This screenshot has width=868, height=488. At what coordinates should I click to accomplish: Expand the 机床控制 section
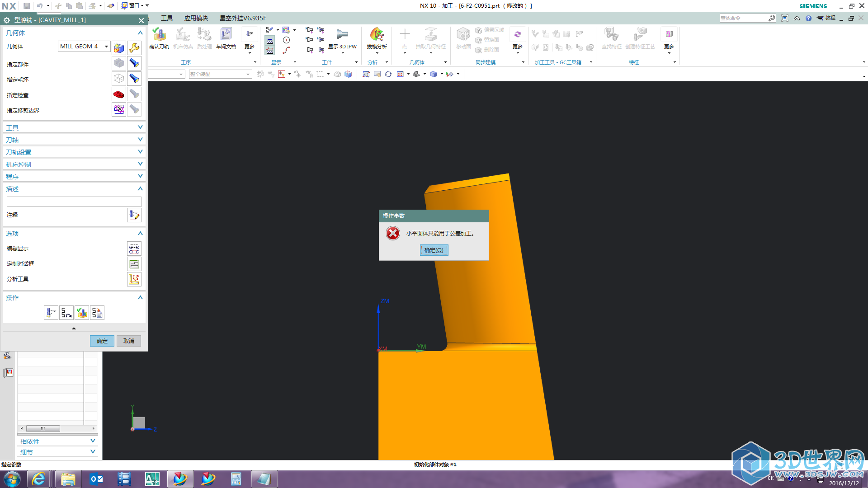click(x=74, y=164)
